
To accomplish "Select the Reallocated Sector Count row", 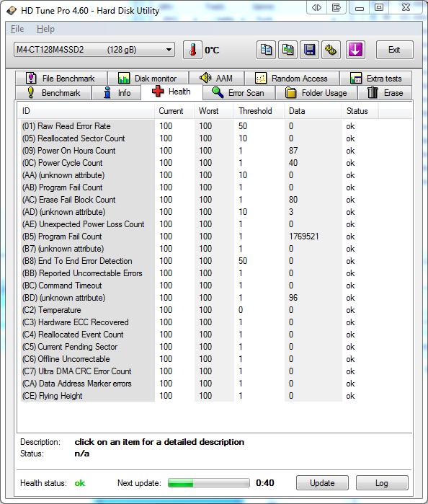I will point(200,138).
